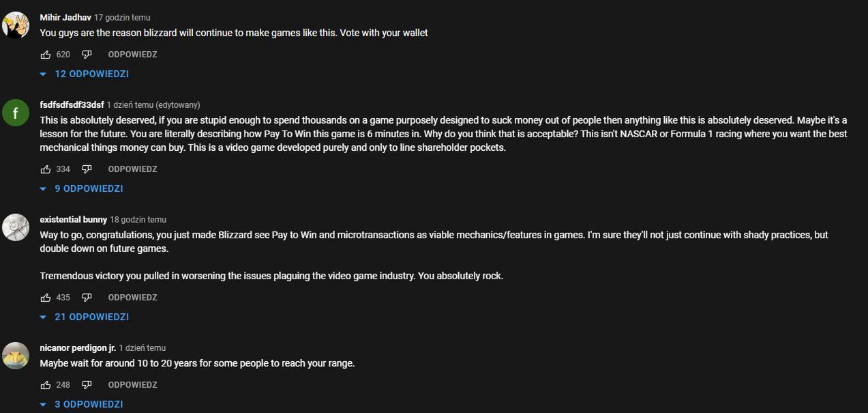Like Mihir Jadhav's comment with thumbs up
The image size is (868, 413).
(x=46, y=55)
